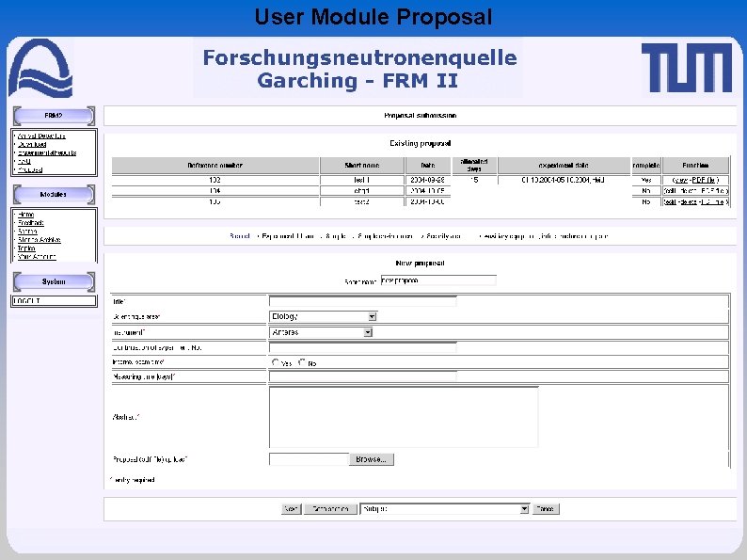Click the Short name column header
The image size is (747, 560).
click(361, 166)
